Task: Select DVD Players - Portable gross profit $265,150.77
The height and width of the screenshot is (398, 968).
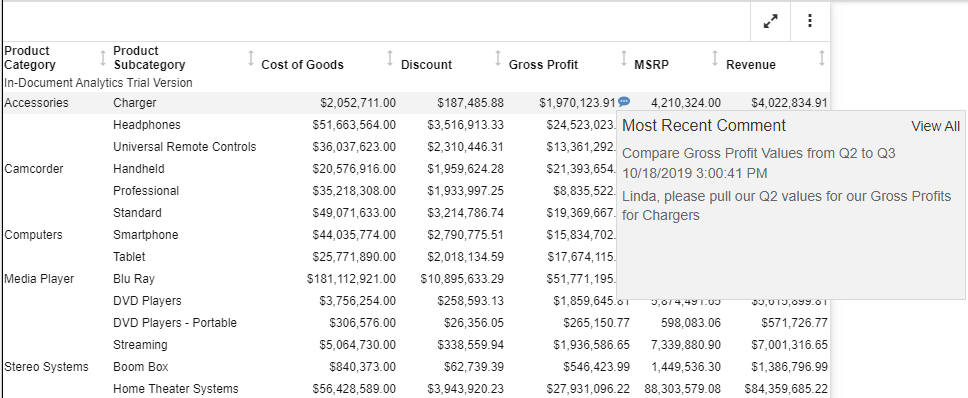Action: click(596, 323)
